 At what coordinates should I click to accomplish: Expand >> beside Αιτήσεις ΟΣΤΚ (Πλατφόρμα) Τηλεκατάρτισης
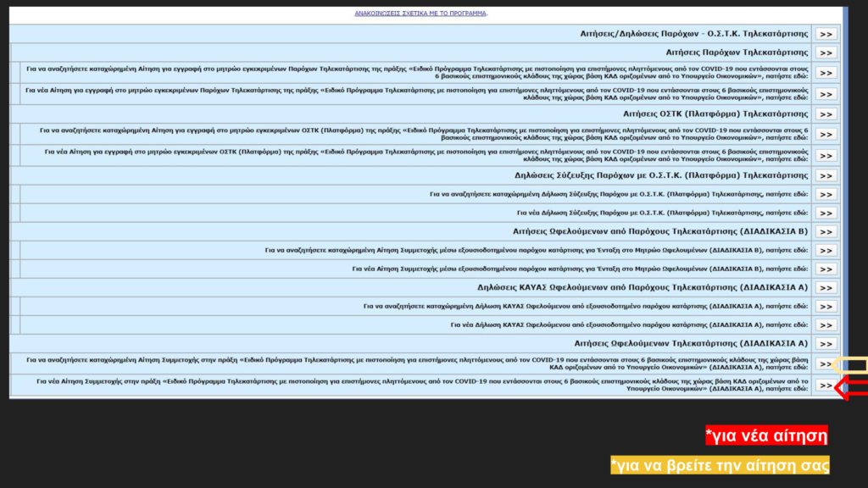[826, 114]
